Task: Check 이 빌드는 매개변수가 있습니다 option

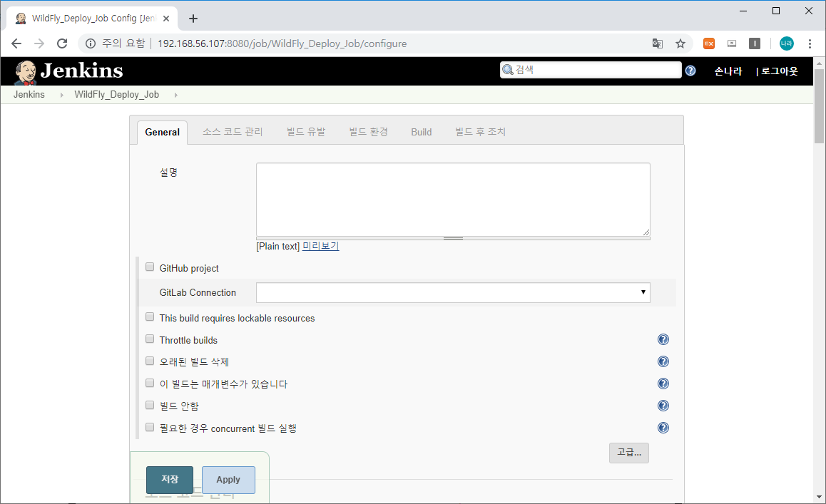Action: [x=150, y=384]
